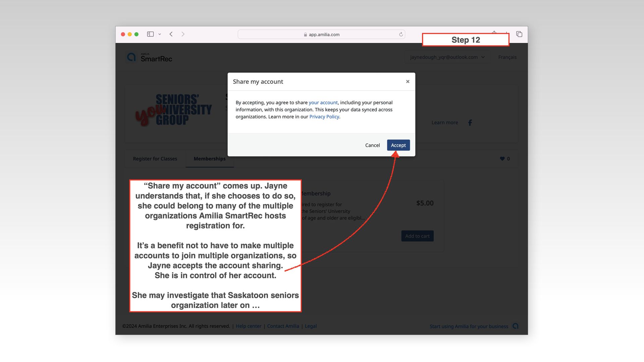Click the green fullscreen window button
644x362 pixels.
[x=137, y=34]
